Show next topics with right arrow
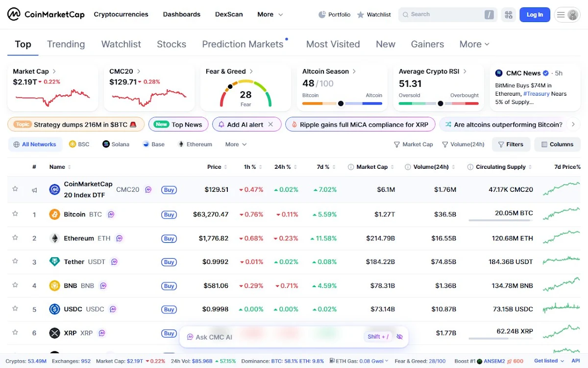 click(x=573, y=125)
